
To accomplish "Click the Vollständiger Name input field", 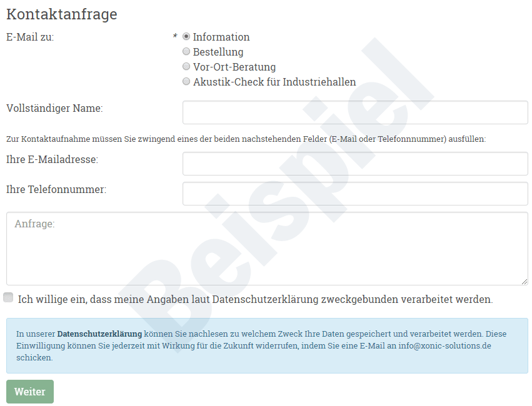I will pos(355,112).
